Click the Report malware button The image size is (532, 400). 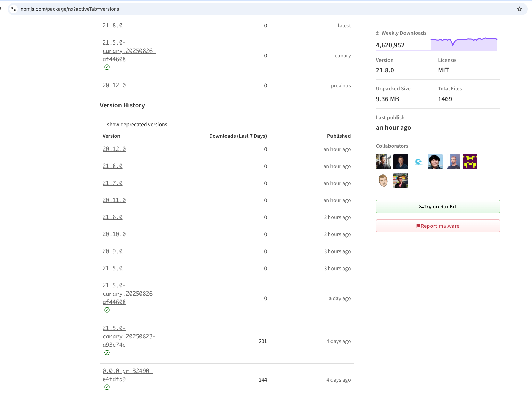438,226
